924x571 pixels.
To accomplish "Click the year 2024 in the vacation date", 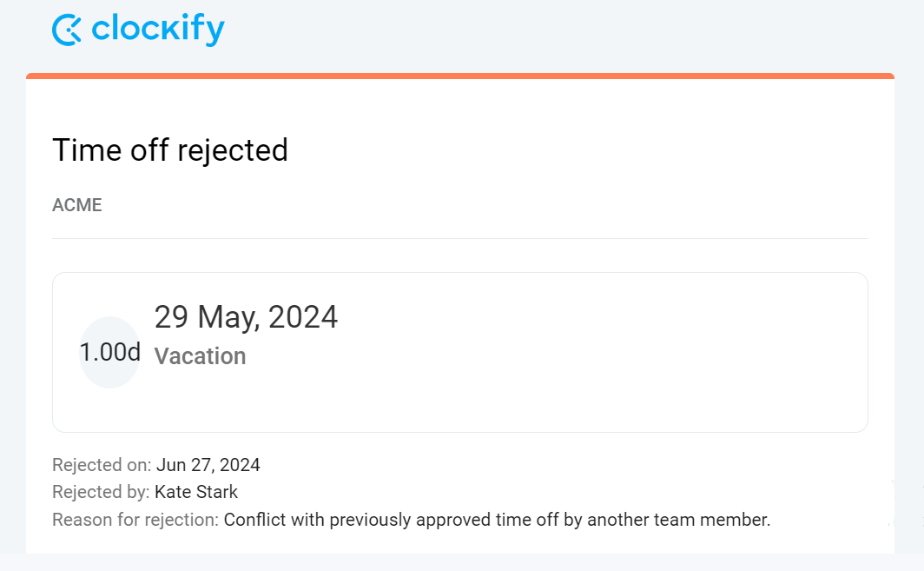I will (303, 317).
